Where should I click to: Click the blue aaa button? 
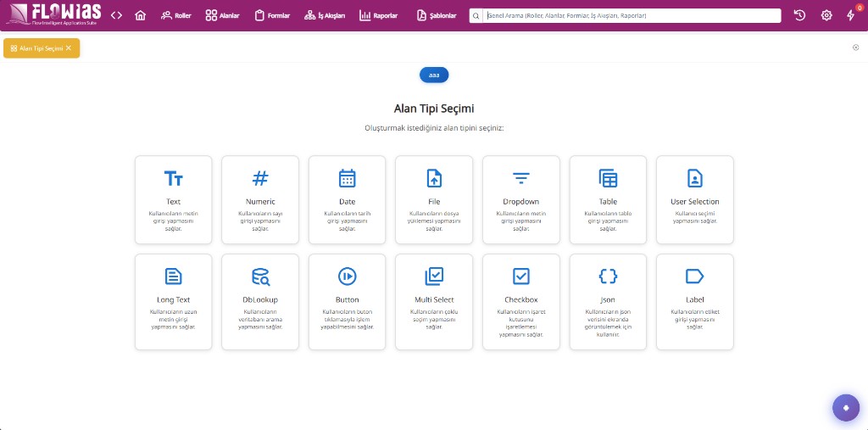pos(434,75)
